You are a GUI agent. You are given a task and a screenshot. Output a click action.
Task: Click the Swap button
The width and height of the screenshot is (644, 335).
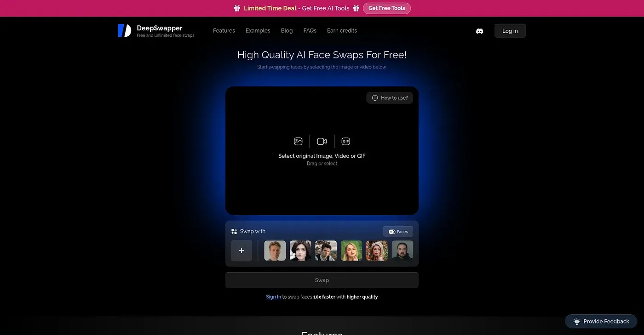322,280
